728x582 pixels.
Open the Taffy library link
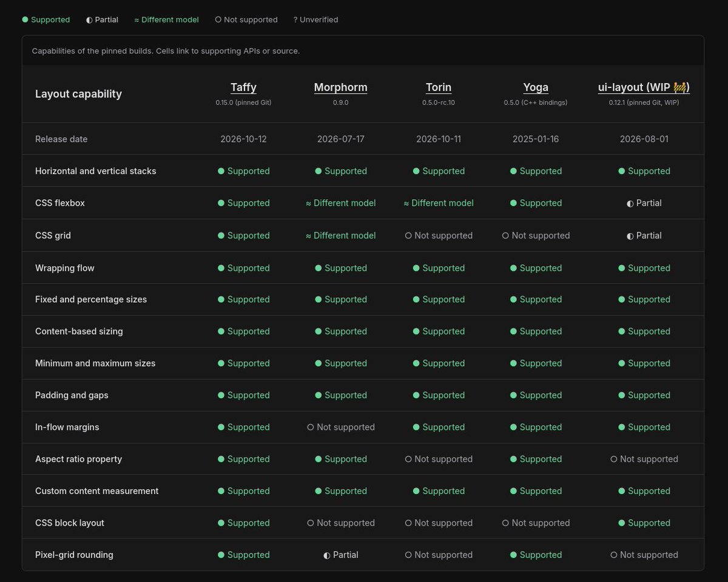(243, 87)
